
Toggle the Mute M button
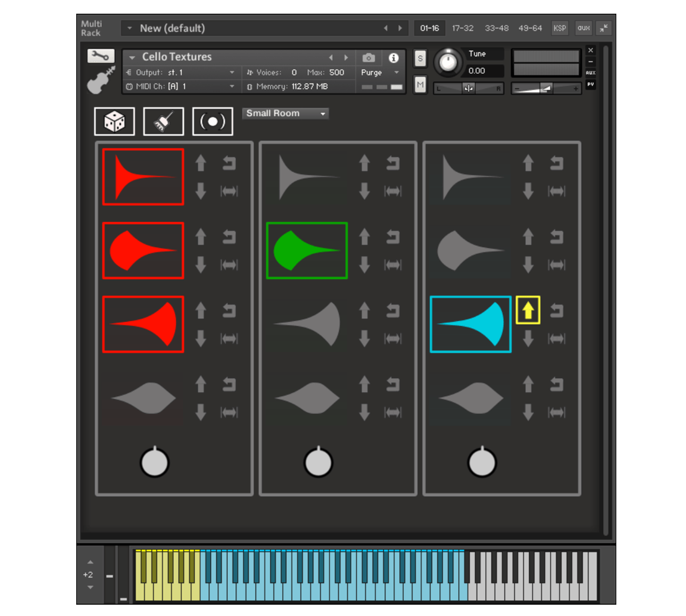(420, 85)
